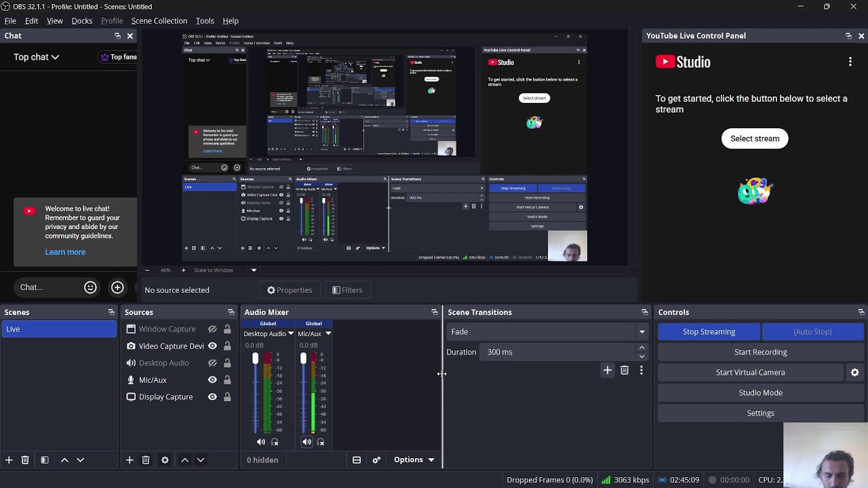Open source properties gear in the Sources panel
Viewport: 868px width, 488px height.
pos(165,460)
